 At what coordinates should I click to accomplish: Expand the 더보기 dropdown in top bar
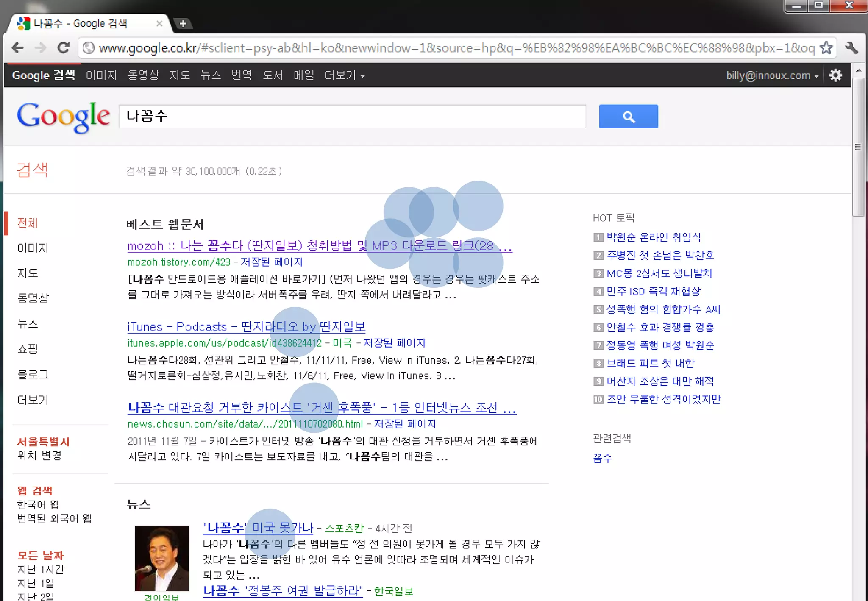pos(344,75)
